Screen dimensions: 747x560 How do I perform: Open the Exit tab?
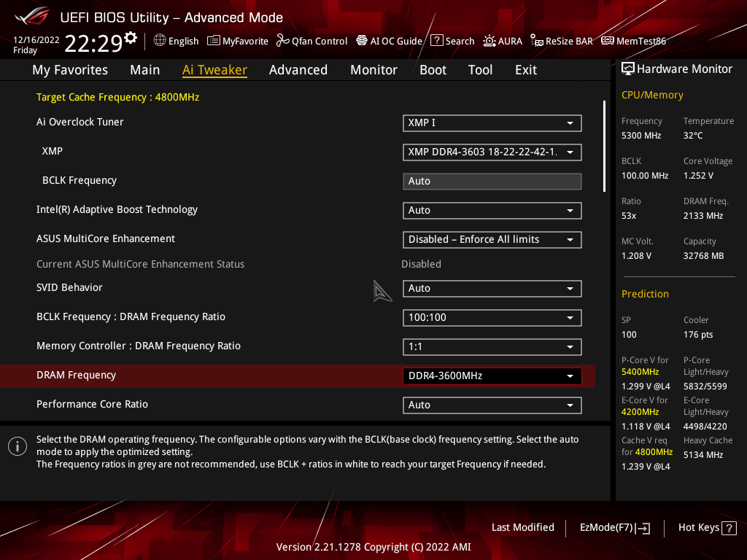pos(526,70)
